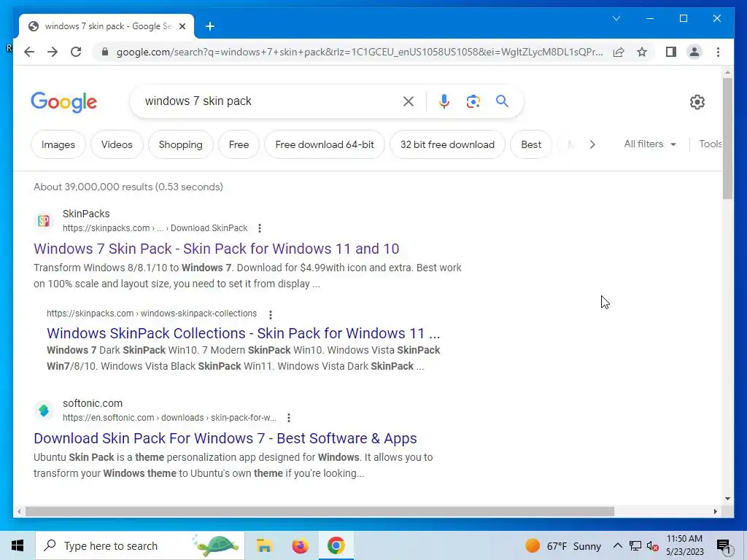Open the notification center icon

pos(724,546)
